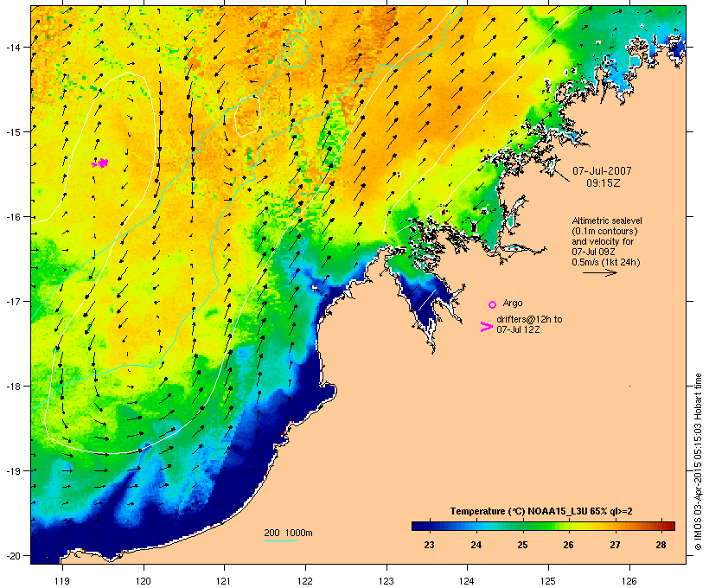Click the 0.5m/s velocity scale arrow
The height and width of the screenshot is (588, 709).
(x=599, y=272)
